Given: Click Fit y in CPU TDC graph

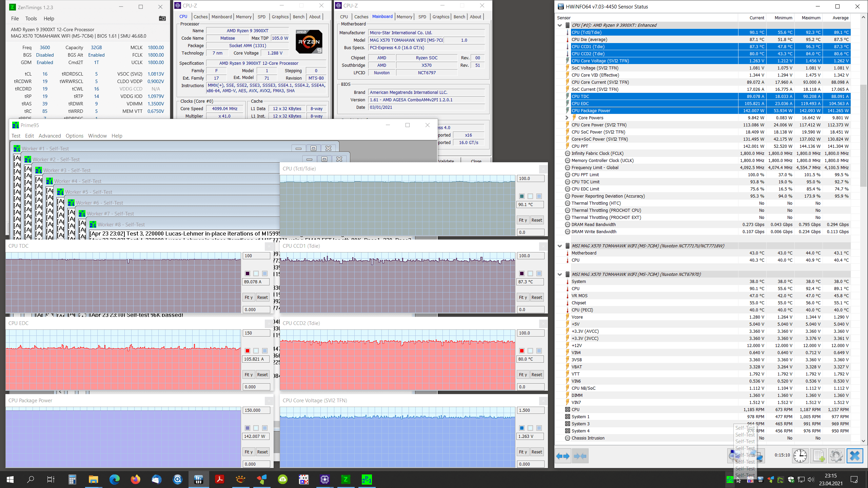Looking at the screenshot, I should pyautogui.click(x=249, y=297).
